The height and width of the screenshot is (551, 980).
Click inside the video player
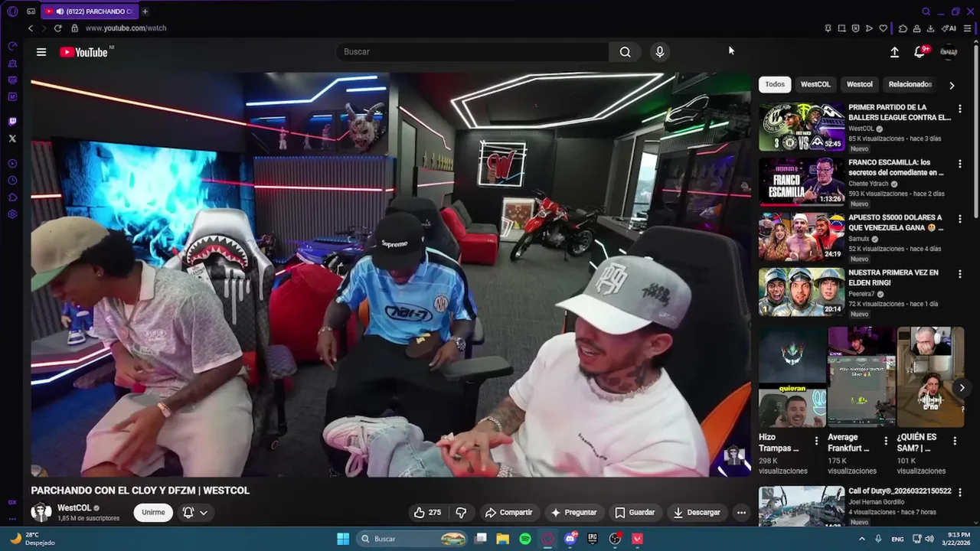[390, 275]
